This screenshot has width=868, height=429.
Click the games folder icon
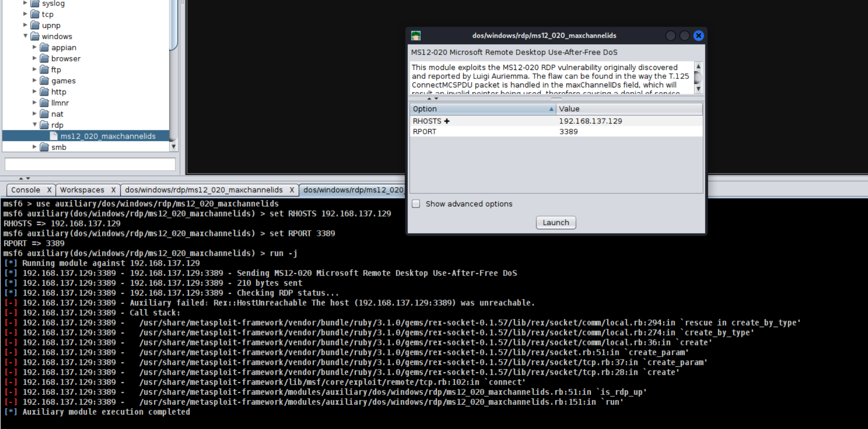[x=44, y=81]
